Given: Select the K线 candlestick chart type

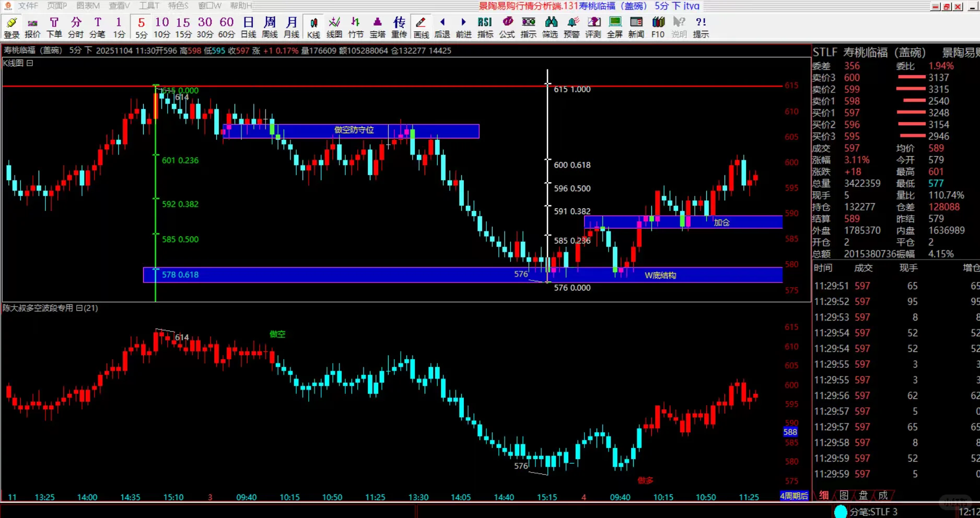Looking at the screenshot, I should [x=313, y=27].
